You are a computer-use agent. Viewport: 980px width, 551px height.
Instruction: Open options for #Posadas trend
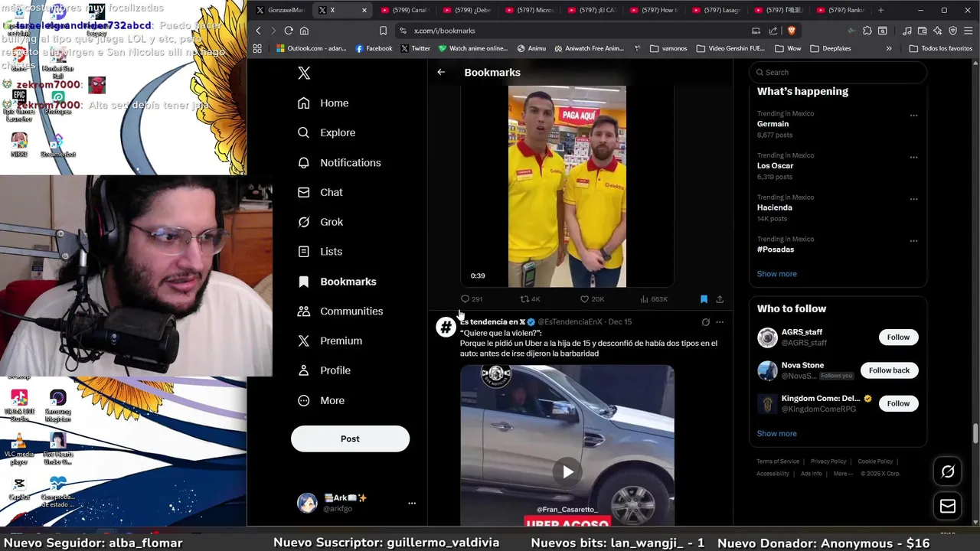pyautogui.click(x=913, y=241)
